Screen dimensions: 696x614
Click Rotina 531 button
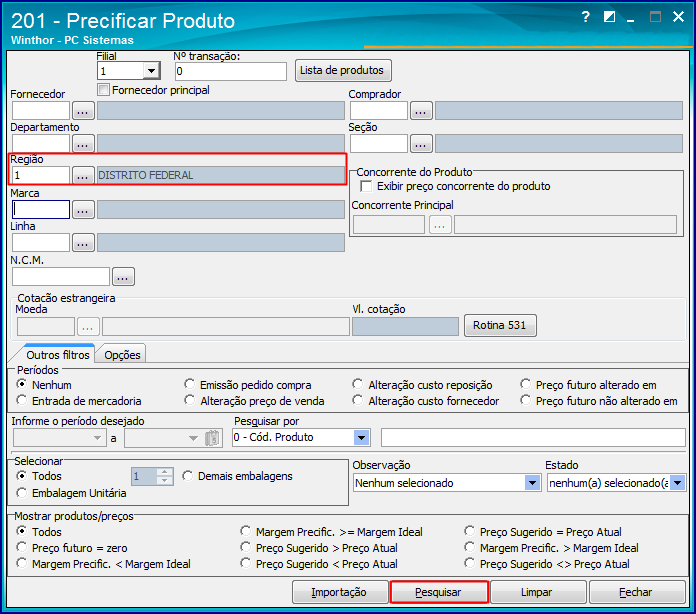(500, 325)
